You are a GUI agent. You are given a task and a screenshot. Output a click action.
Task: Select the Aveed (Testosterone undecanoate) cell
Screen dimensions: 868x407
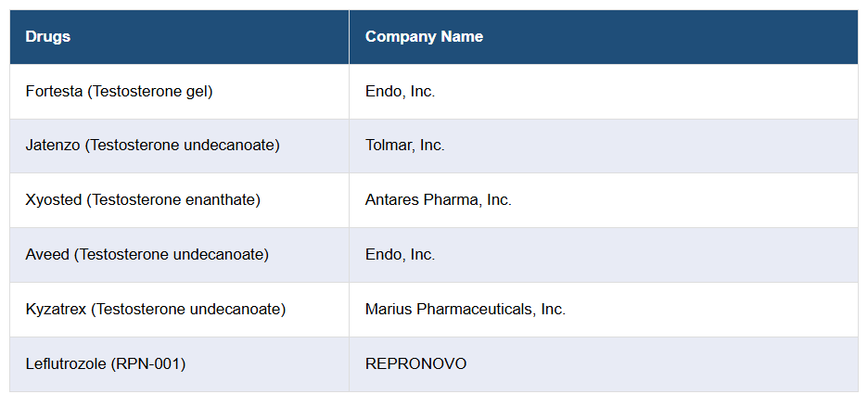pos(147,255)
